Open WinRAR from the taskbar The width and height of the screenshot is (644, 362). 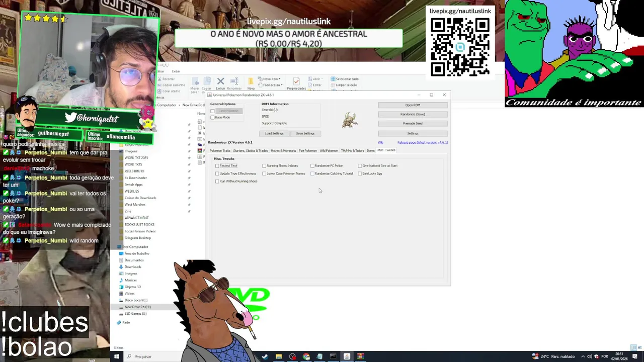click(360, 356)
